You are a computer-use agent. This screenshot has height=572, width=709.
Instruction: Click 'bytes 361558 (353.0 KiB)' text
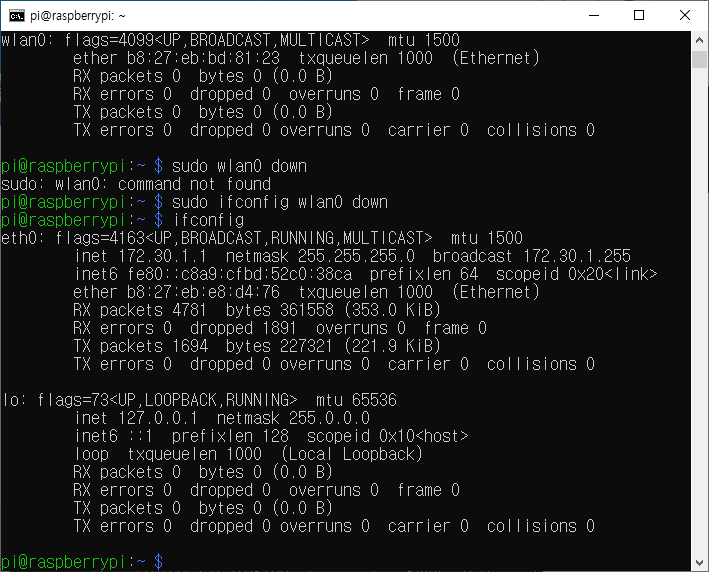tap(333, 310)
